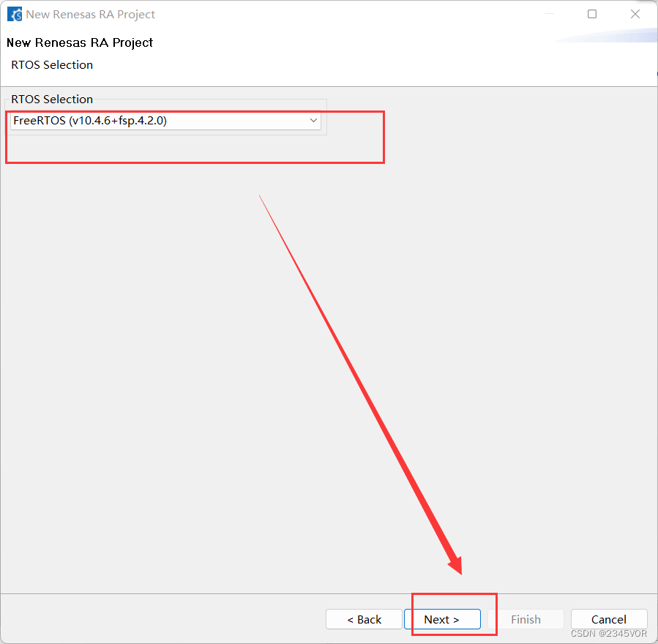Cancel the new project wizard
658x644 pixels.
pyautogui.click(x=608, y=619)
